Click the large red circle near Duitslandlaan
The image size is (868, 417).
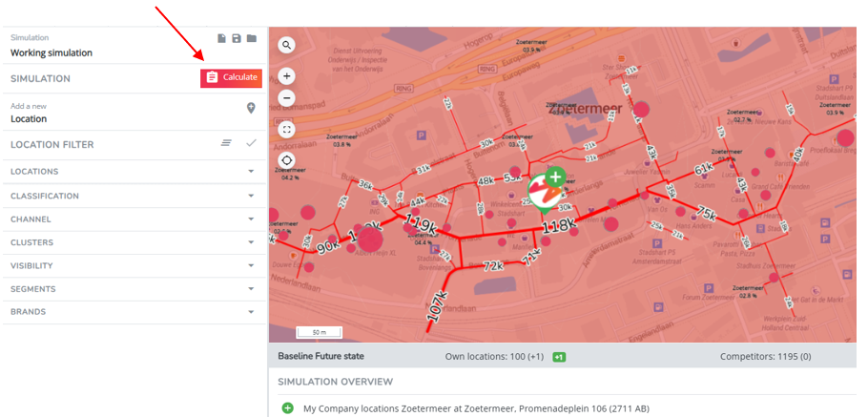(845, 138)
